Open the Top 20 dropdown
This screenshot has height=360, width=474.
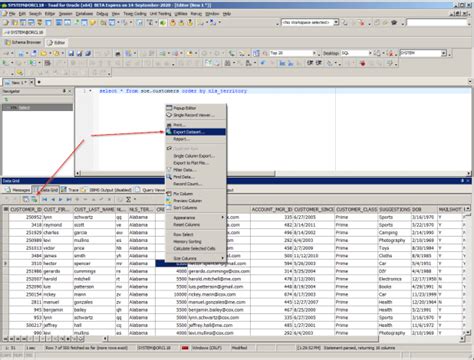pyautogui.click(x=314, y=53)
